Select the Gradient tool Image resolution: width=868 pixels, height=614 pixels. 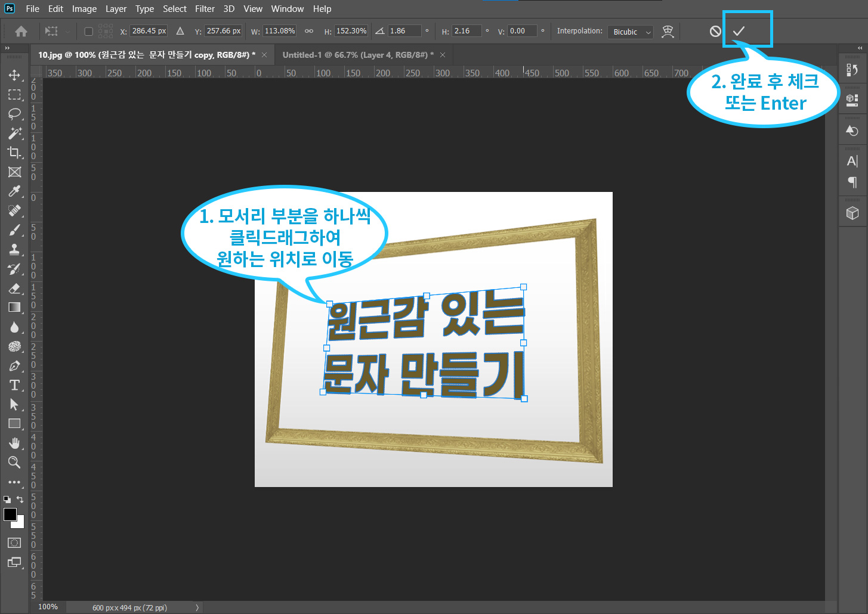[14, 308]
